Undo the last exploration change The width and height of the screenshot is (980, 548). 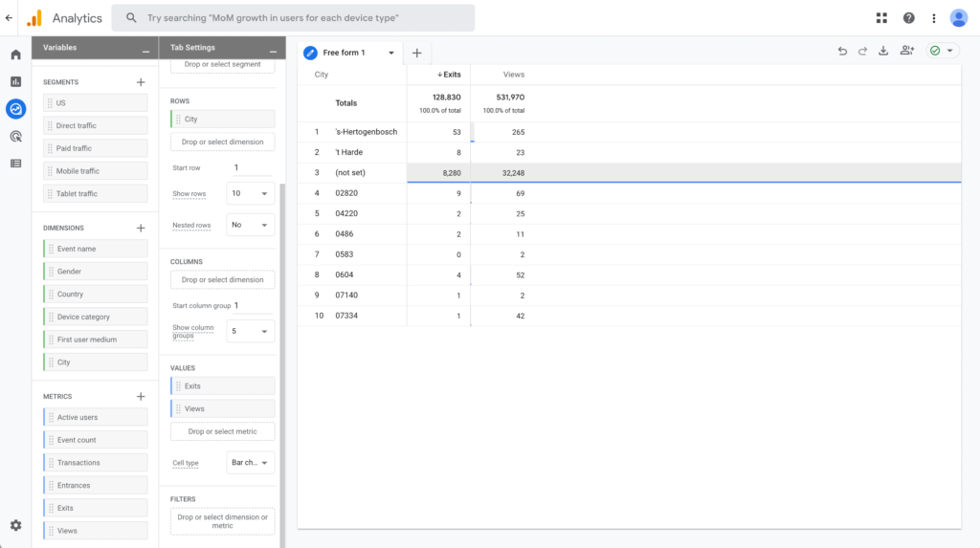click(842, 52)
